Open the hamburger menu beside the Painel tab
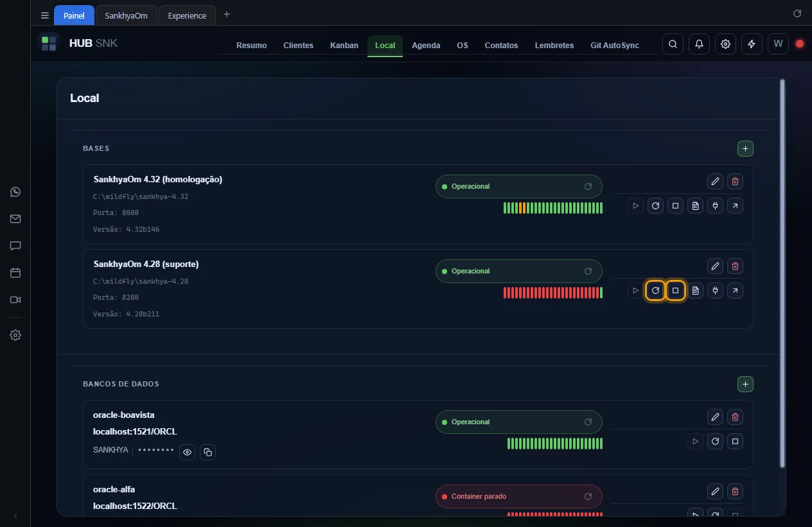Image resolution: width=812 pixels, height=527 pixels. point(45,15)
